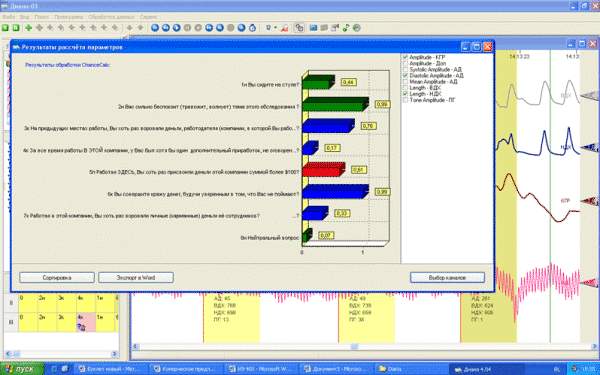Click the music note icon in the toolbar

tap(346, 28)
